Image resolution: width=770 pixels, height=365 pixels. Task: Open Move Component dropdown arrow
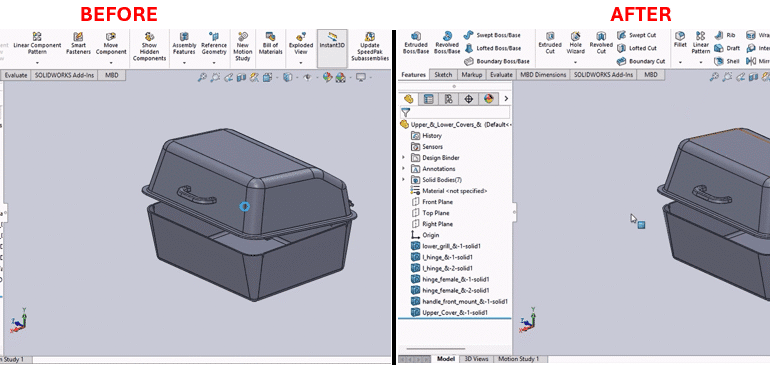[111, 63]
